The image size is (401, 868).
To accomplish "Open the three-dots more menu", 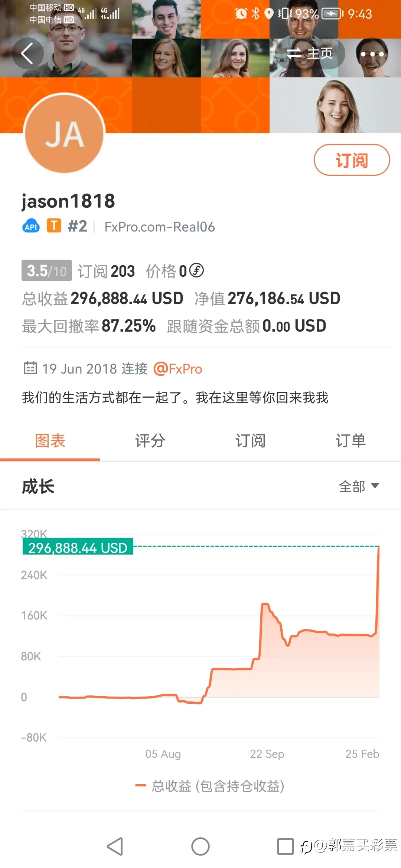I will tap(372, 54).
